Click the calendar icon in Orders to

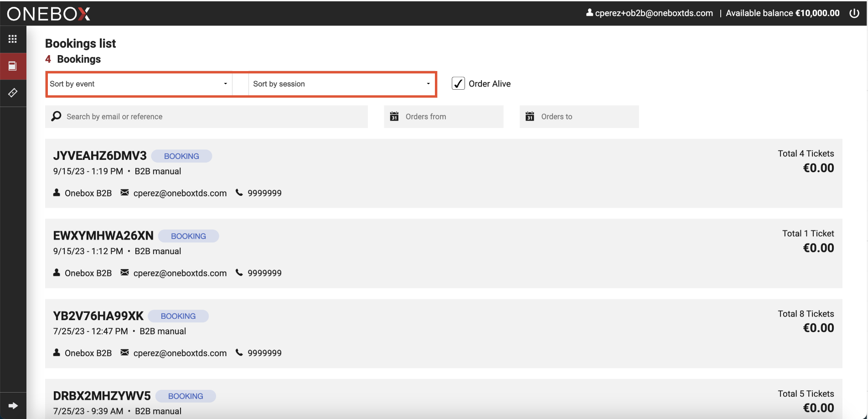[530, 116]
